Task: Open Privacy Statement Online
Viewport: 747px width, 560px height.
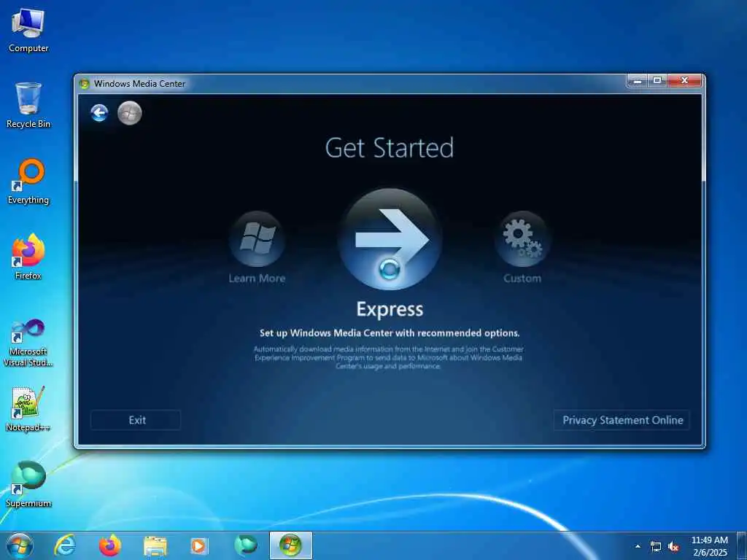Action: tap(622, 420)
